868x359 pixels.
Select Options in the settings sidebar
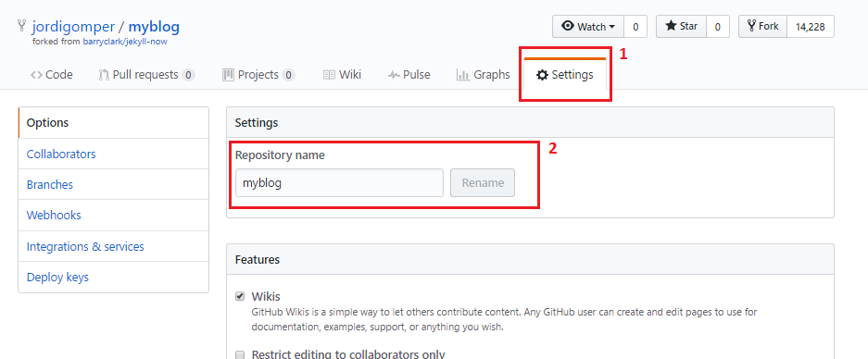coord(114,123)
